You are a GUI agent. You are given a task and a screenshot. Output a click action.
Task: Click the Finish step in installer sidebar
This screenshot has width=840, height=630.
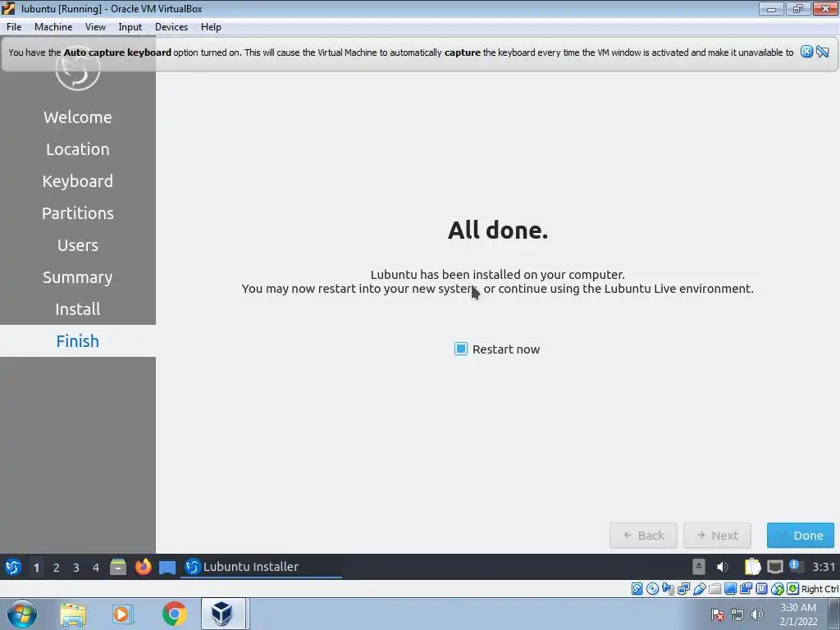pos(78,341)
